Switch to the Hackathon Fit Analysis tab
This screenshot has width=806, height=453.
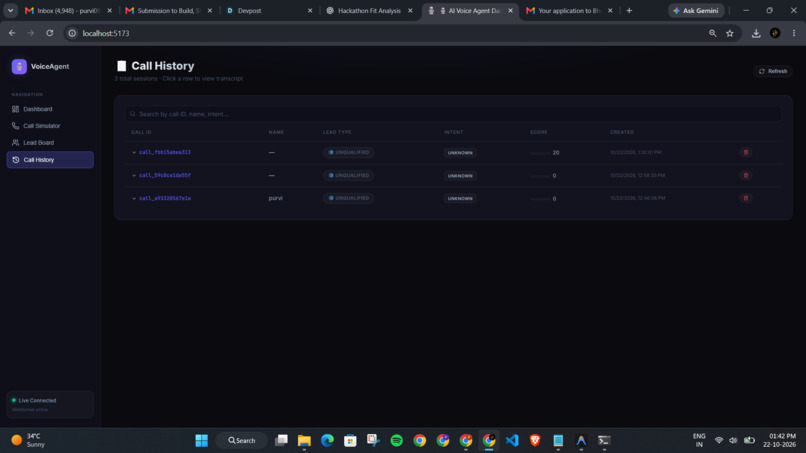pos(370,11)
